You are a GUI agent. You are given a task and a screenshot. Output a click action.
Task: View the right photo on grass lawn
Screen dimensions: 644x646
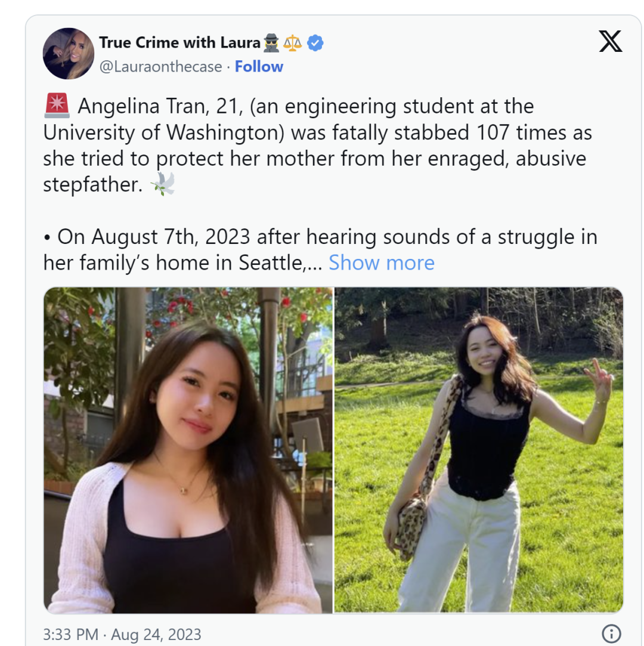[478, 450]
